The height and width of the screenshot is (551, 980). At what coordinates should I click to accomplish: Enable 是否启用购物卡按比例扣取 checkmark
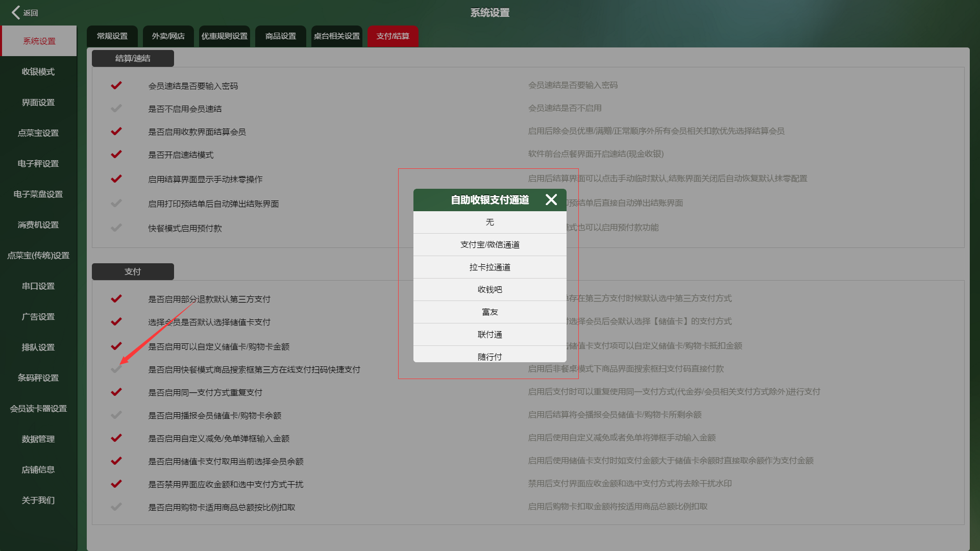[116, 507]
